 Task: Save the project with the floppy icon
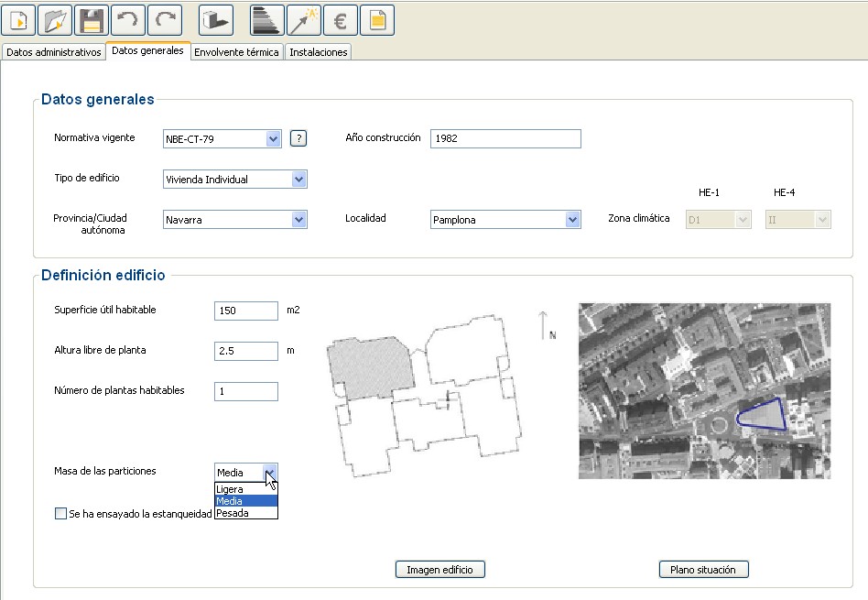(x=91, y=20)
